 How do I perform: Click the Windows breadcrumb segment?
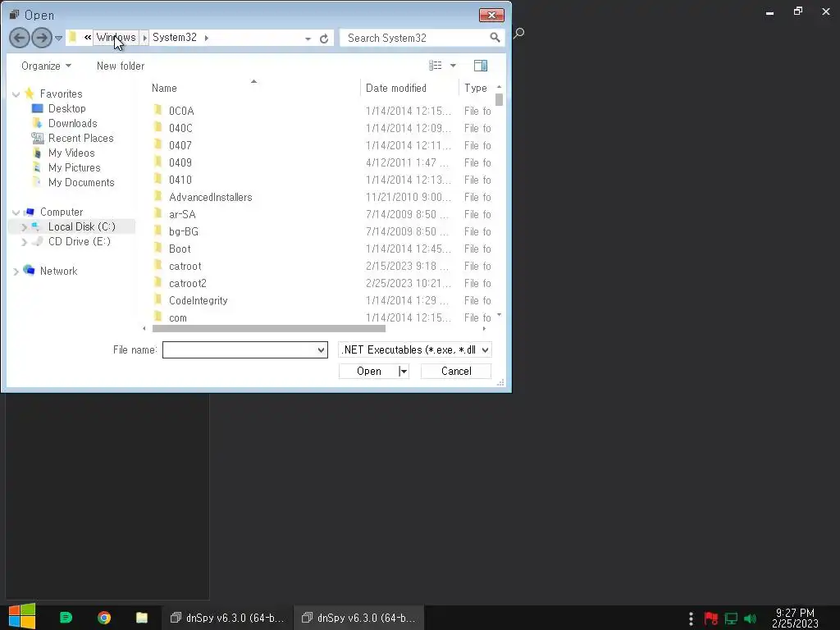116,38
